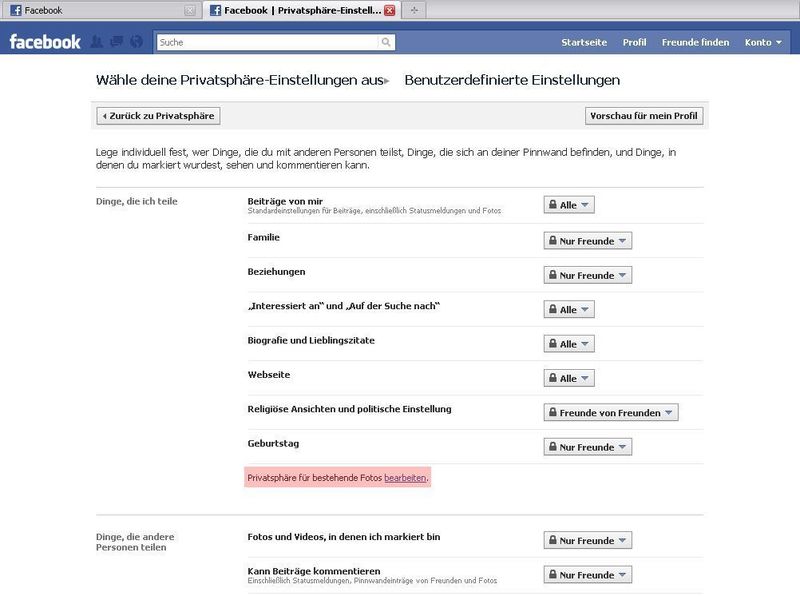Open Freunde finden
This screenshot has width=800, height=596.
click(695, 42)
